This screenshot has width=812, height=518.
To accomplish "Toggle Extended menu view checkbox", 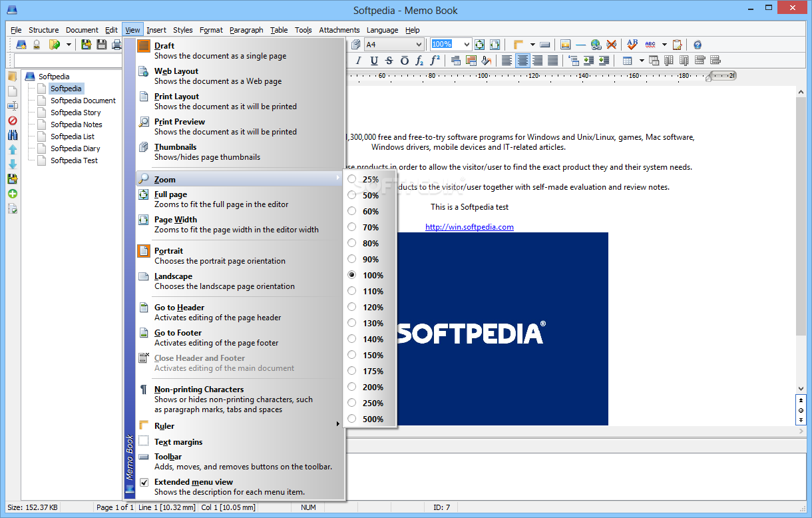I will tap(144, 483).
